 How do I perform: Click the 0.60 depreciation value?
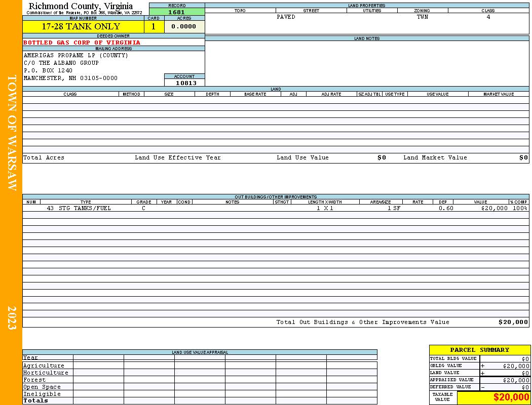tap(446, 208)
